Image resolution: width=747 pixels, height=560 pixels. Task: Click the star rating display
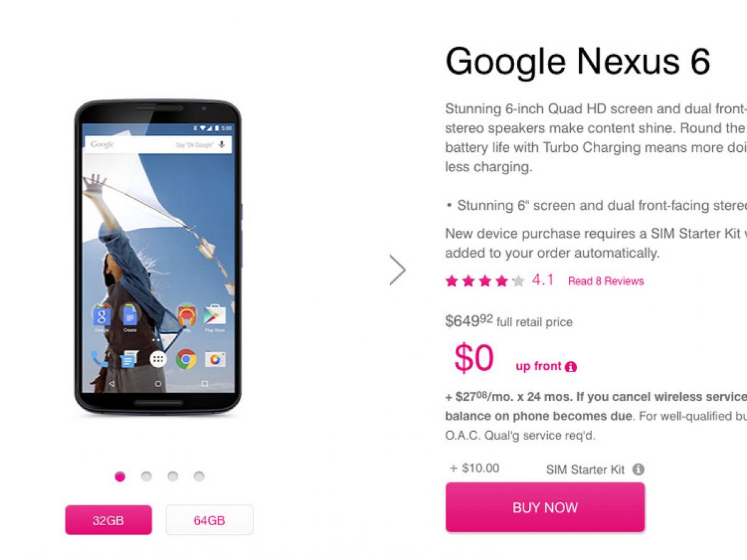485,281
